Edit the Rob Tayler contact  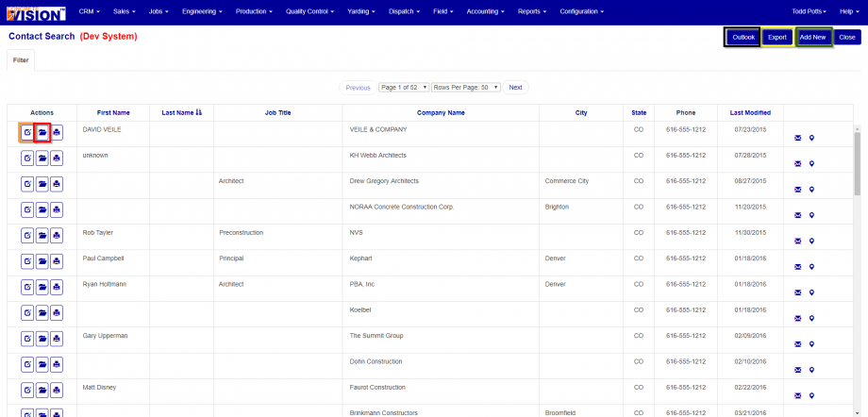tap(27, 235)
